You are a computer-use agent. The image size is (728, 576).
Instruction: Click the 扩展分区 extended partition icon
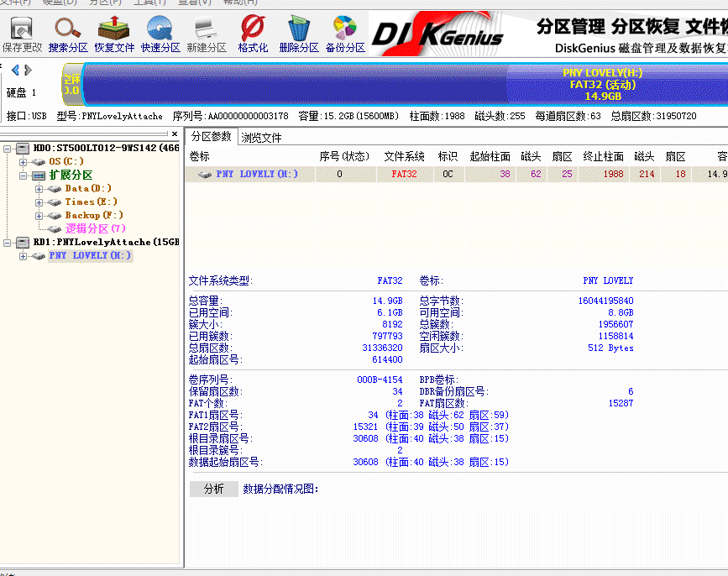pyautogui.click(x=38, y=175)
